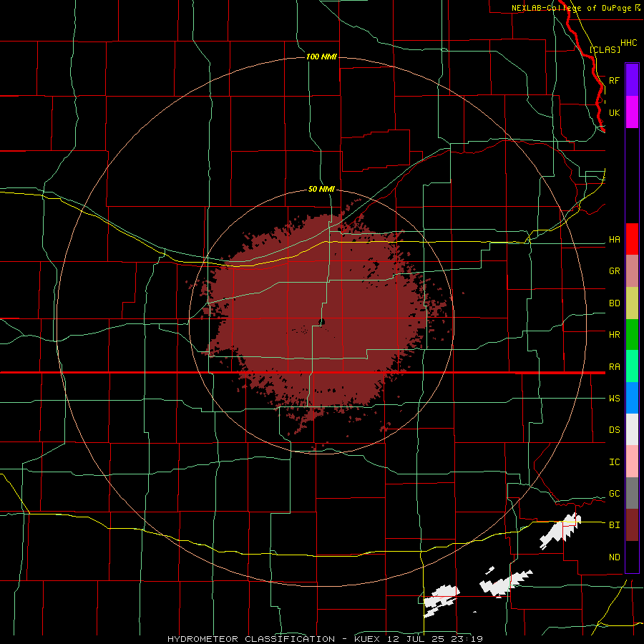The image size is (644, 644).
Task: Click the BI legend label
Action: click(614, 525)
